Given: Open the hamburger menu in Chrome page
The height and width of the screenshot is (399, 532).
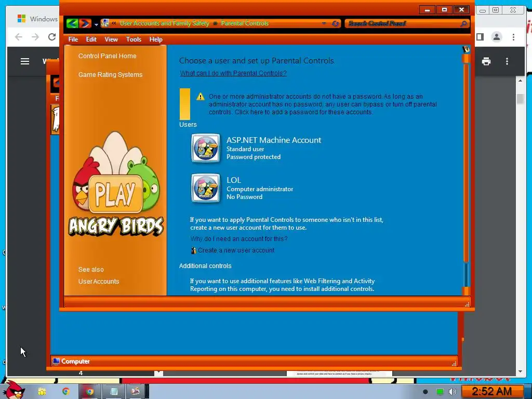Looking at the screenshot, I should tap(25, 61).
